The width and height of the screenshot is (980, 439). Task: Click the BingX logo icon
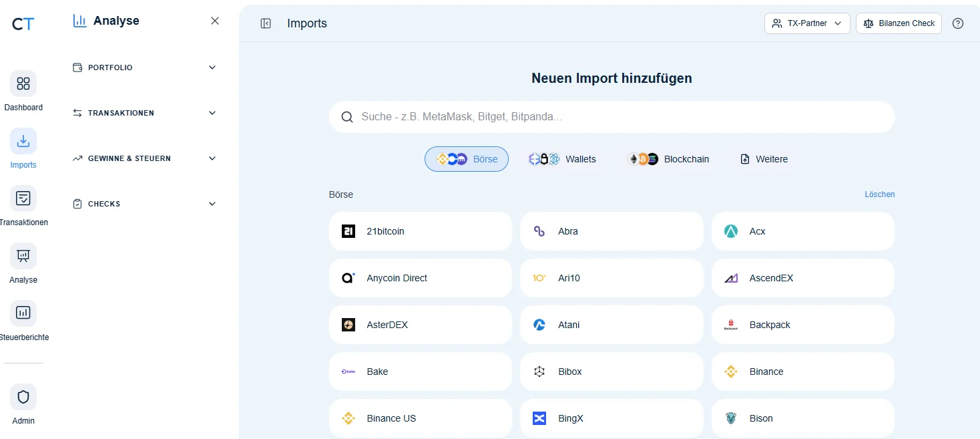539,418
